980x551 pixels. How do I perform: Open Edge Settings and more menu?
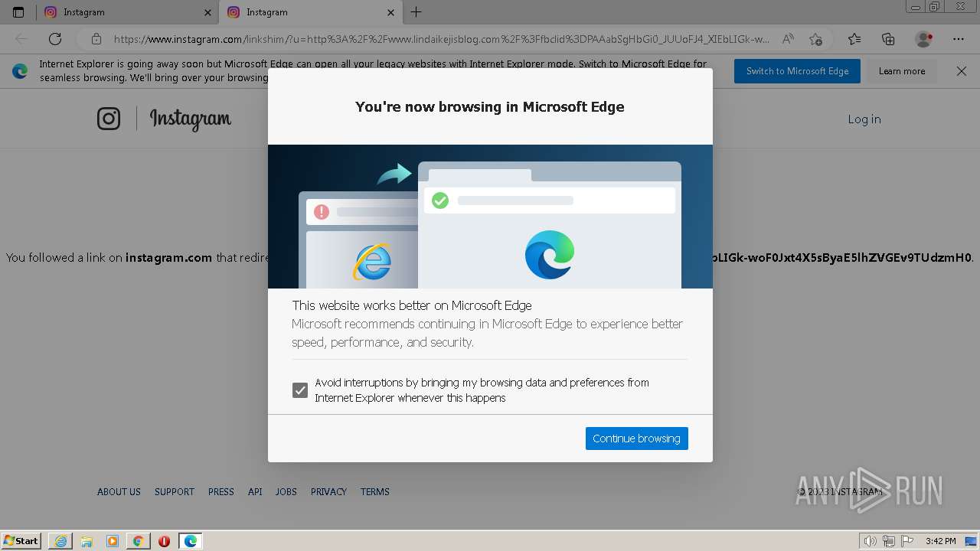point(959,39)
